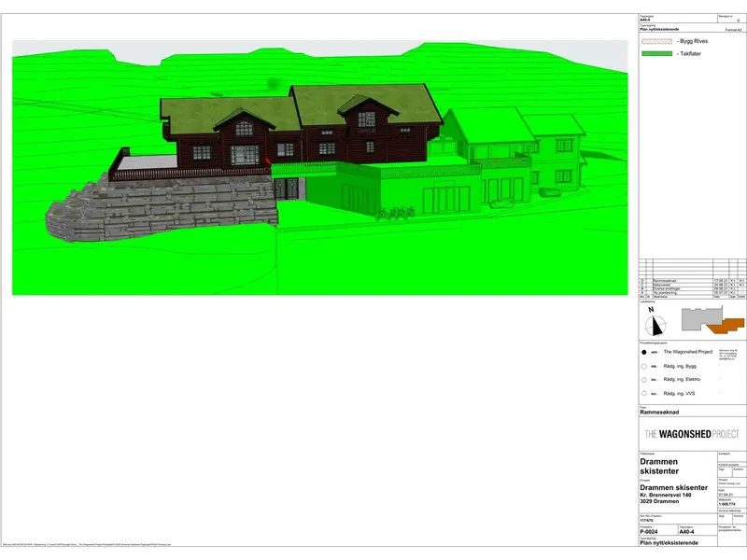Click revision row C 'Nabovarsel'
This screenshot has width=747, height=560.
pyautogui.click(x=692, y=285)
